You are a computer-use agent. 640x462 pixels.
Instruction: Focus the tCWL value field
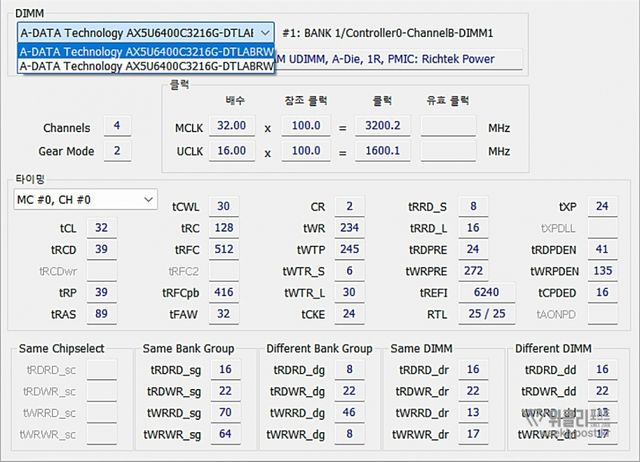223,206
